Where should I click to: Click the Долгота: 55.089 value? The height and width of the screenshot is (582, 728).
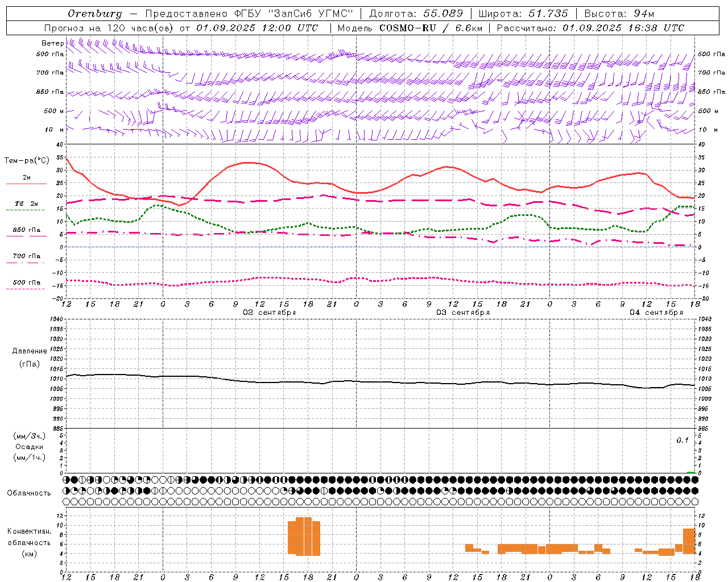point(416,14)
